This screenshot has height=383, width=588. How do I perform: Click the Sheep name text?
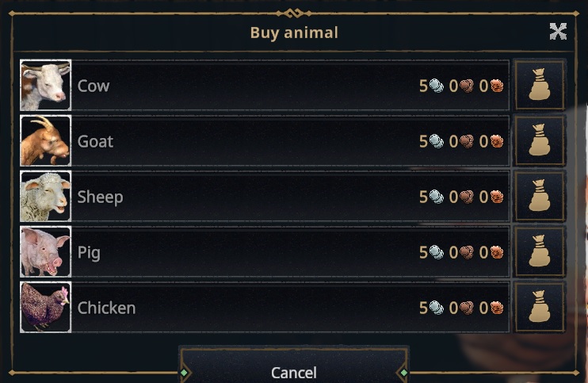click(x=100, y=197)
